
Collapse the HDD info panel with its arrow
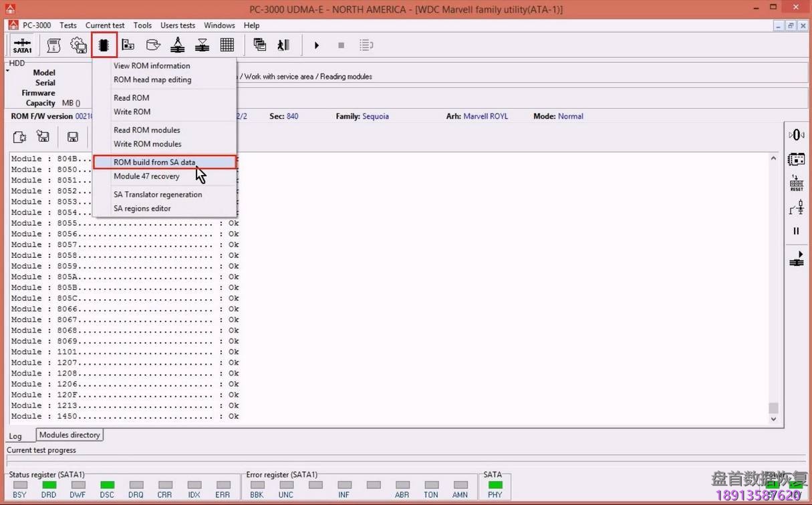pyautogui.click(x=7, y=69)
